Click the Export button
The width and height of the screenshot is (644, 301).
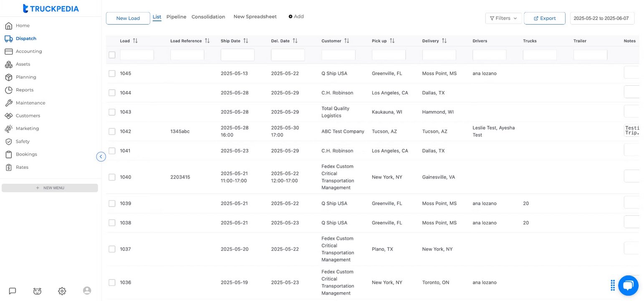click(544, 18)
